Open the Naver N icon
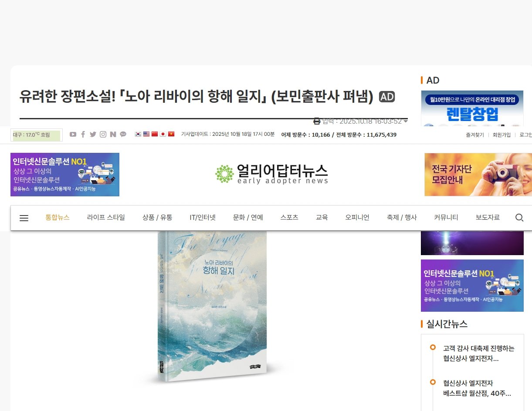Viewport: 532px width, 411px height. point(113,135)
